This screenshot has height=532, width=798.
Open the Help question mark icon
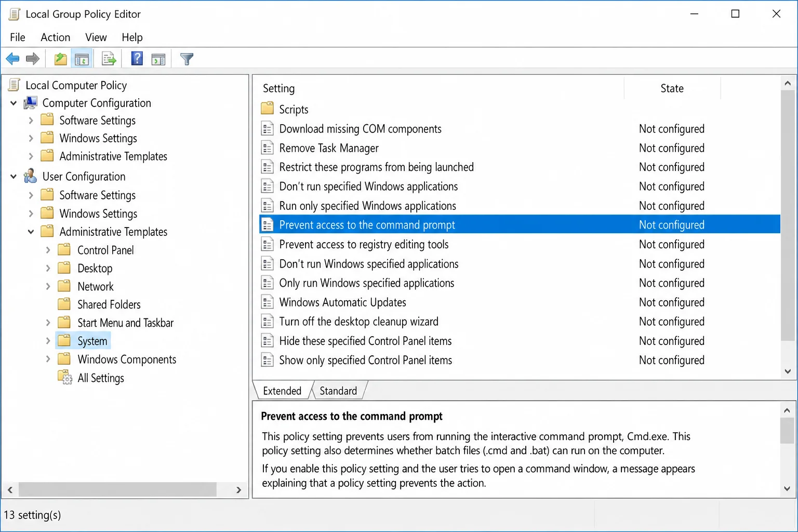(137, 59)
